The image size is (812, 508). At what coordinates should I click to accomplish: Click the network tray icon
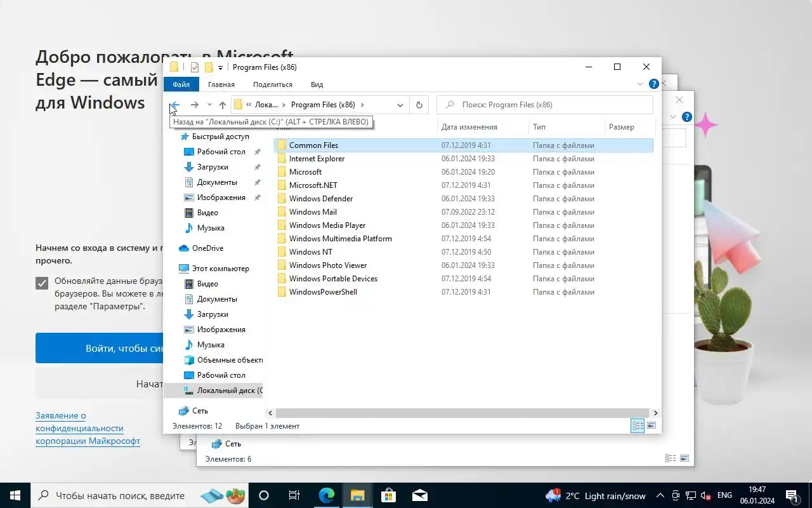[691, 496]
